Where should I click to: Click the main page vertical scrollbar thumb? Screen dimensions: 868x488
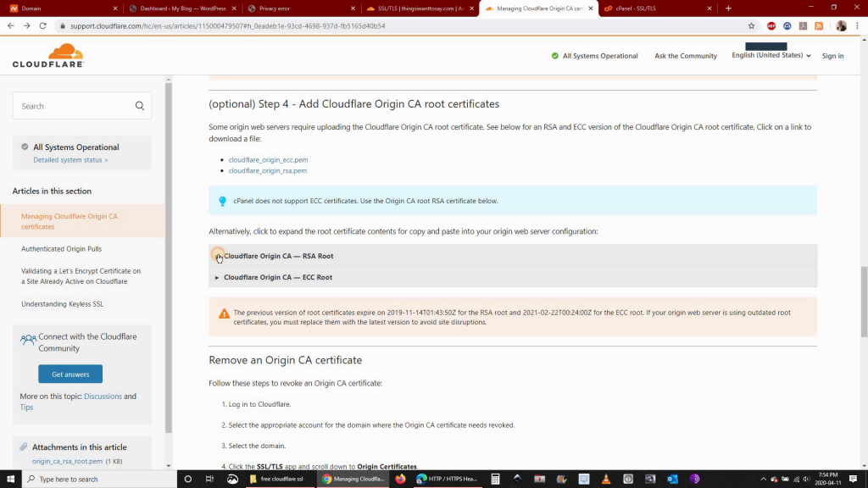[x=864, y=301]
